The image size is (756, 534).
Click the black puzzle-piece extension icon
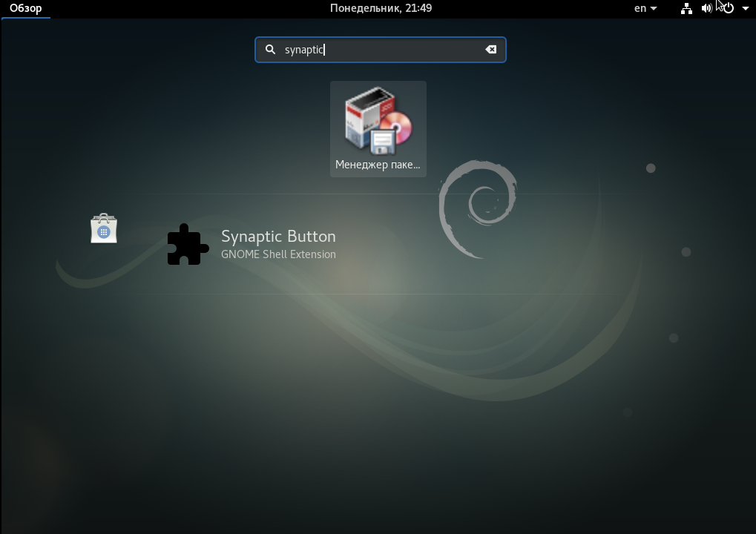pyautogui.click(x=188, y=245)
